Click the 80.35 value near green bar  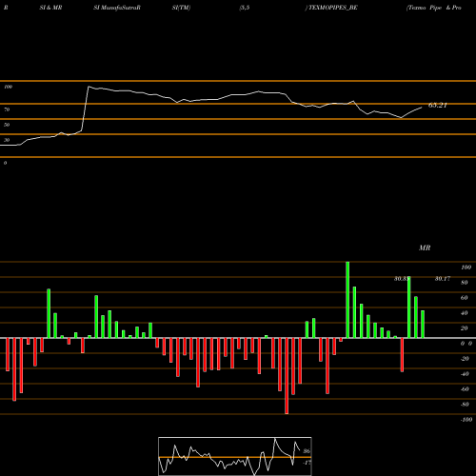tap(401, 279)
